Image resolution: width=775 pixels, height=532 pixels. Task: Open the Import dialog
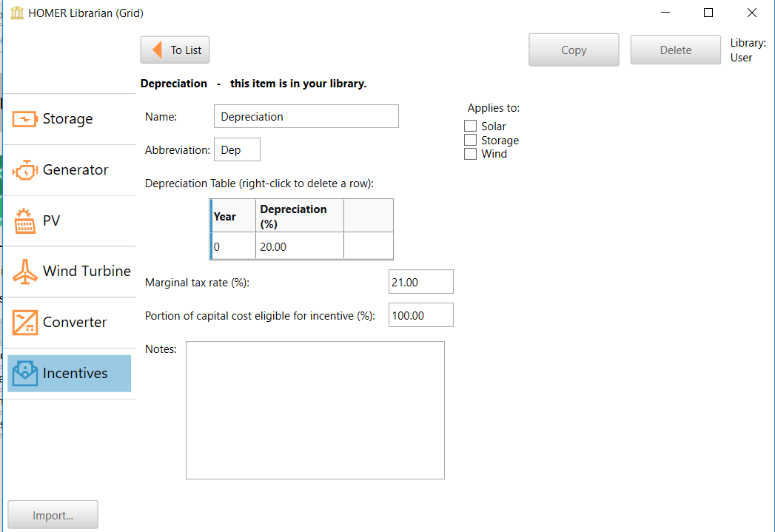53,514
